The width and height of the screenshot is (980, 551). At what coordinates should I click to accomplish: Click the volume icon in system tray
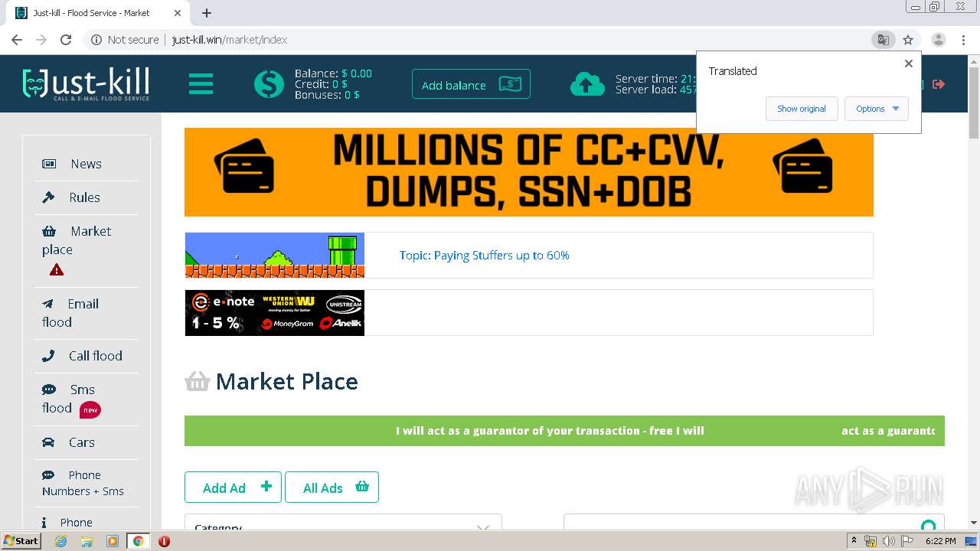[888, 541]
